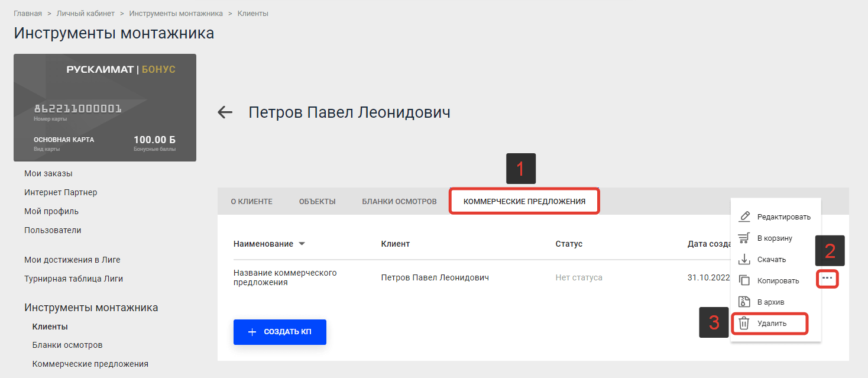Viewport: 868px width, 378px height.
Task: Click Основная карта card type text
Action: pos(64,140)
